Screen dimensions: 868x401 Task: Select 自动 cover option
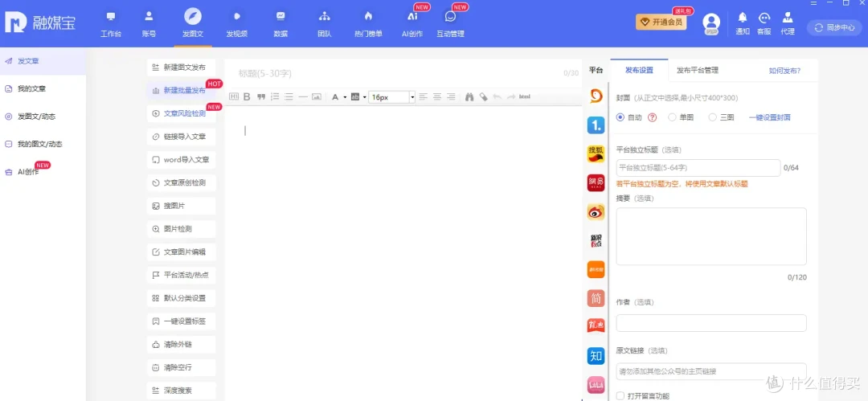click(x=620, y=117)
